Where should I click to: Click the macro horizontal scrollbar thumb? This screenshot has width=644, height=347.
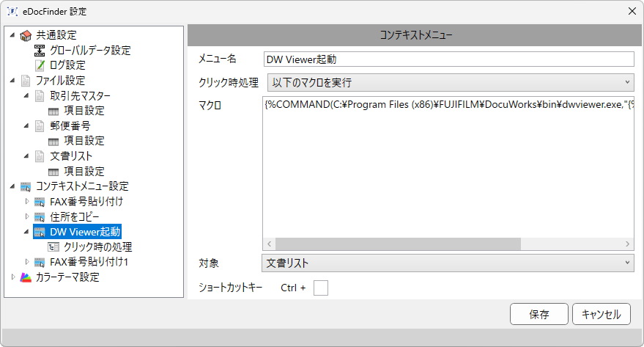pyautogui.click(x=398, y=244)
